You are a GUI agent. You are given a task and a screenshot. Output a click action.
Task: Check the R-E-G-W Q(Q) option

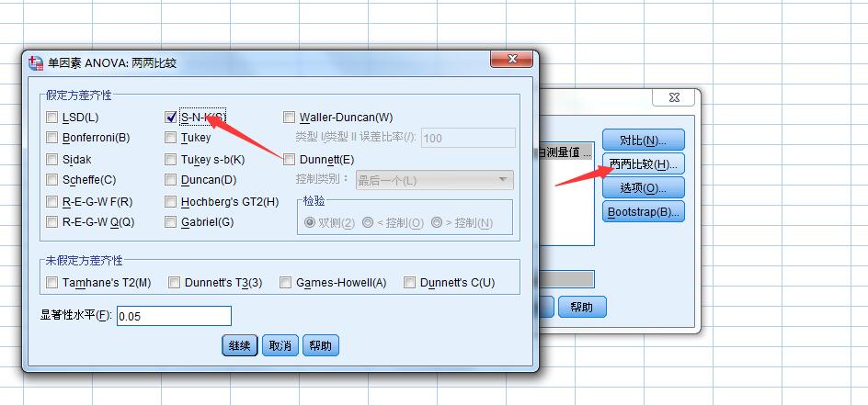click(x=52, y=222)
